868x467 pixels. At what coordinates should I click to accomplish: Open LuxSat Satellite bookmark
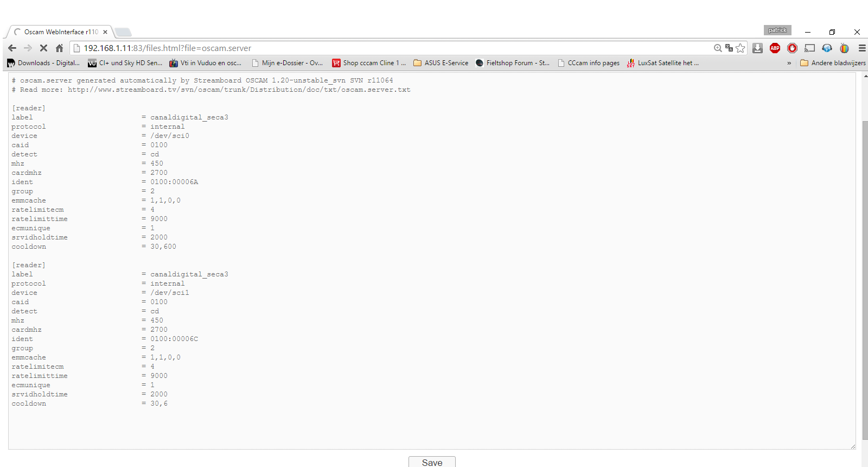pyautogui.click(x=663, y=63)
